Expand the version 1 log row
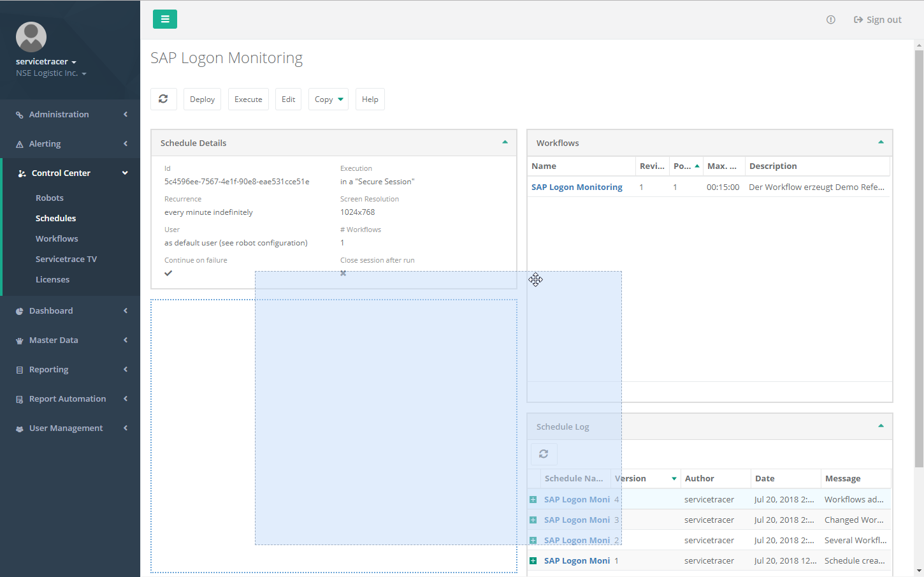The width and height of the screenshot is (924, 577). click(x=533, y=561)
